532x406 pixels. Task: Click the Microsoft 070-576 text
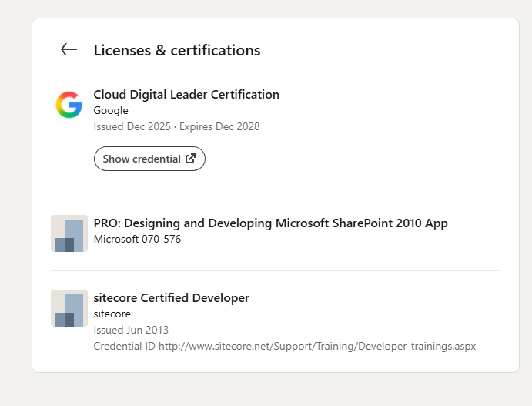(x=137, y=239)
